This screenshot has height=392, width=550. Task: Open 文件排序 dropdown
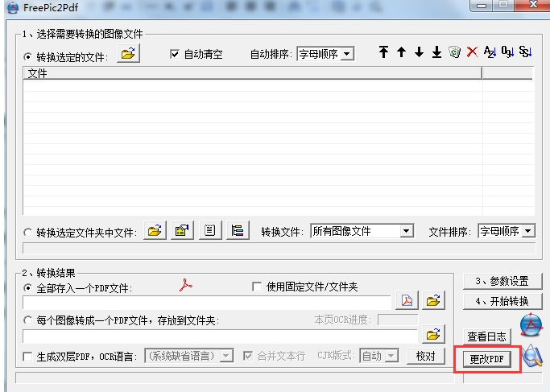pos(507,231)
